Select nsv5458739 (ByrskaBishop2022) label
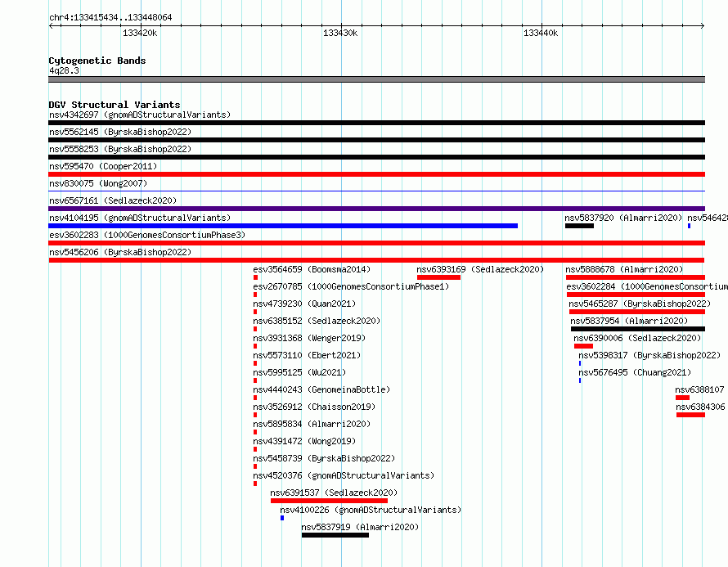This screenshot has width=728, height=567. click(324, 458)
